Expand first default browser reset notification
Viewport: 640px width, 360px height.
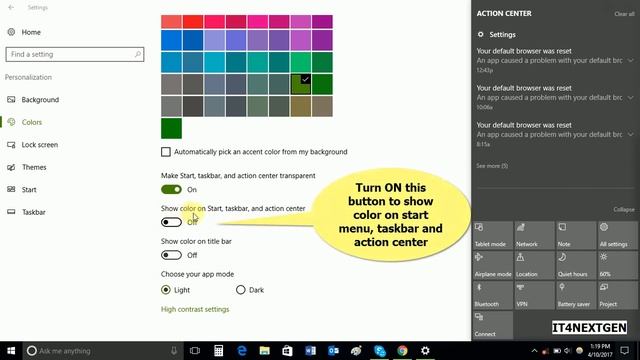coord(631,60)
